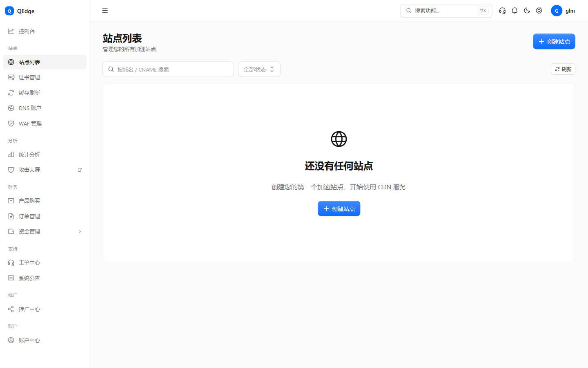This screenshot has height=368, width=588.
Task: Open 工单中心 page
Action: [x=45, y=263]
